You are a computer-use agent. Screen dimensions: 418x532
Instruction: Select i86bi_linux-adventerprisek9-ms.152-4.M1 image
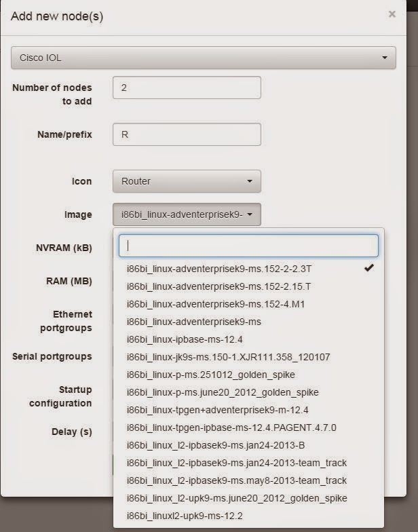click(x=248, y=304)
